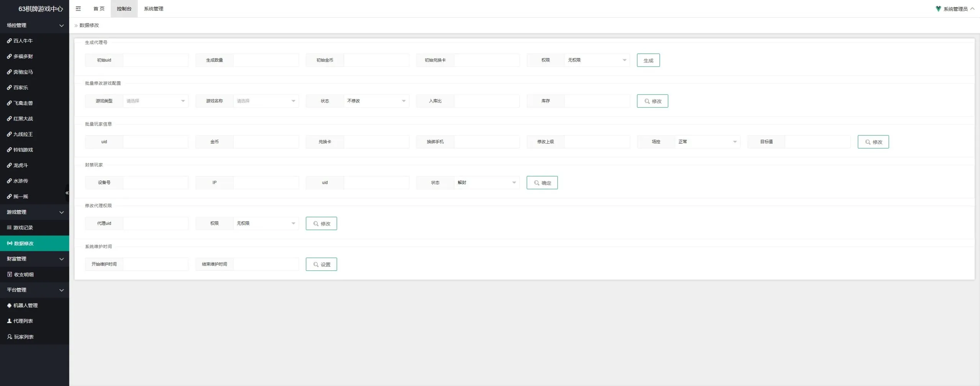Image resolution: width=980 pixels, height=386 pixels.
Task: Open the 游戏类型 dropdown
Action: pyautogui.click(x=155, y=101)
